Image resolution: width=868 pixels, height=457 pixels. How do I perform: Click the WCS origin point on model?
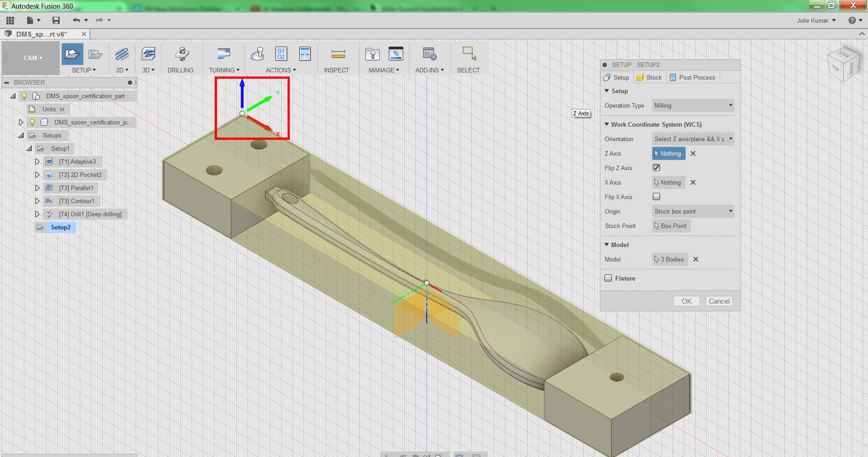tap(242, 114)
